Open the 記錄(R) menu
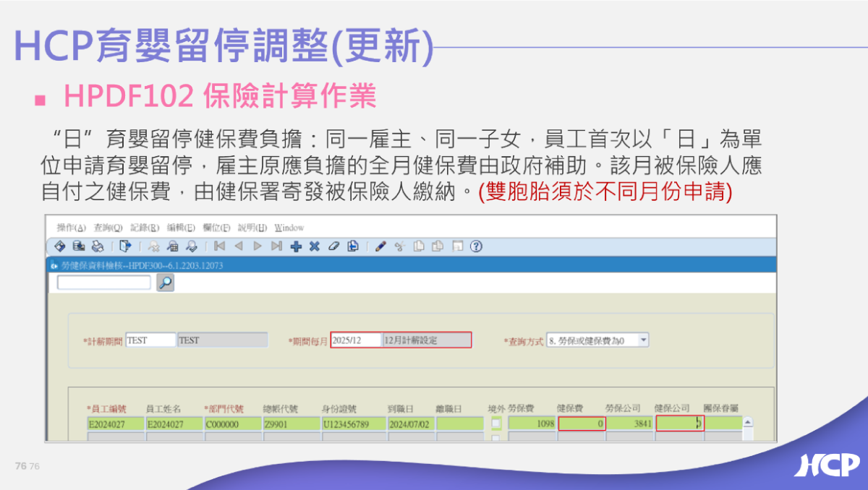 point(145,228)
